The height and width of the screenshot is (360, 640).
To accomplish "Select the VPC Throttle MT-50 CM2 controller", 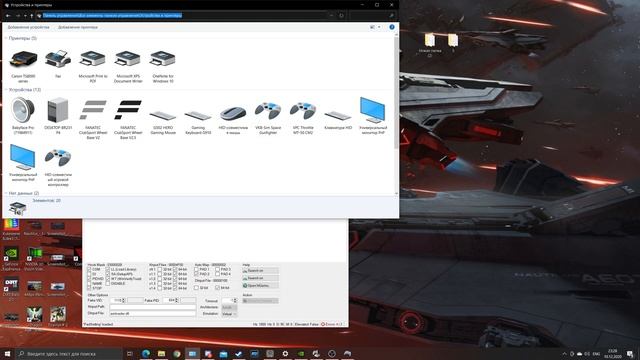I will coord(303,118).
